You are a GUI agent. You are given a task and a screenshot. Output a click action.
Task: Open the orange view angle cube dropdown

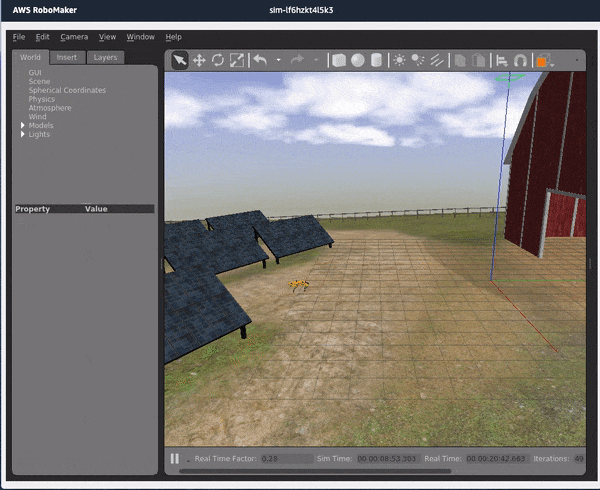coord(545,61)
